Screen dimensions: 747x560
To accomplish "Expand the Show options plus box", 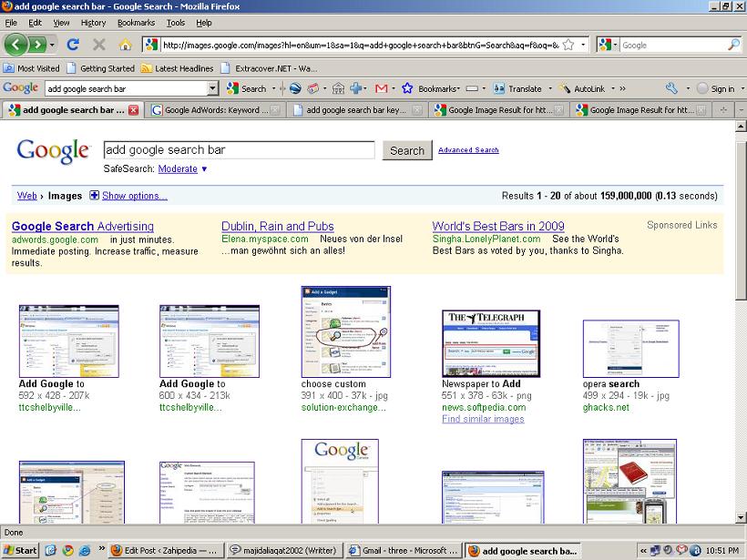I will pos(94,196).
